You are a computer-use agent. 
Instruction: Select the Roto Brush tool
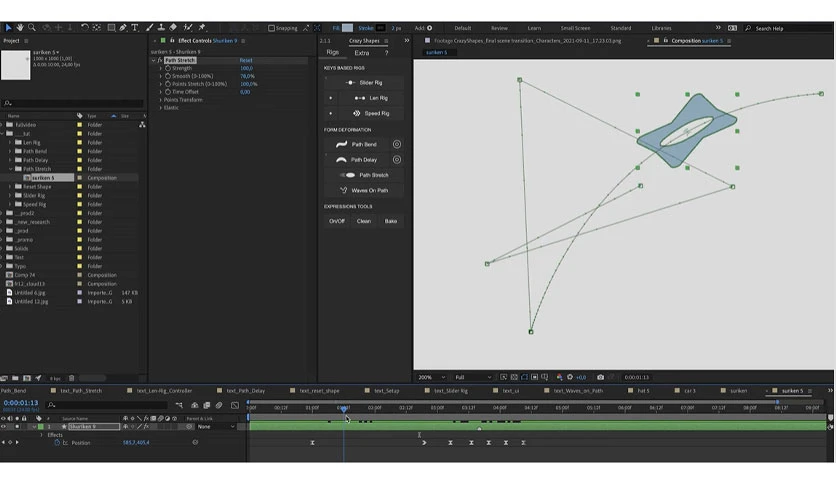[188, 28]
